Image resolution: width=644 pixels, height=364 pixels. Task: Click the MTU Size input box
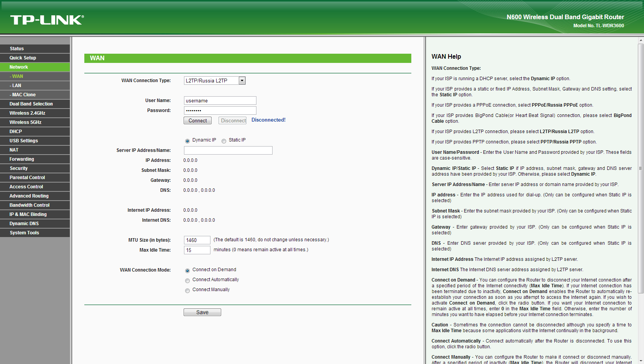click(x=197, y=240)
